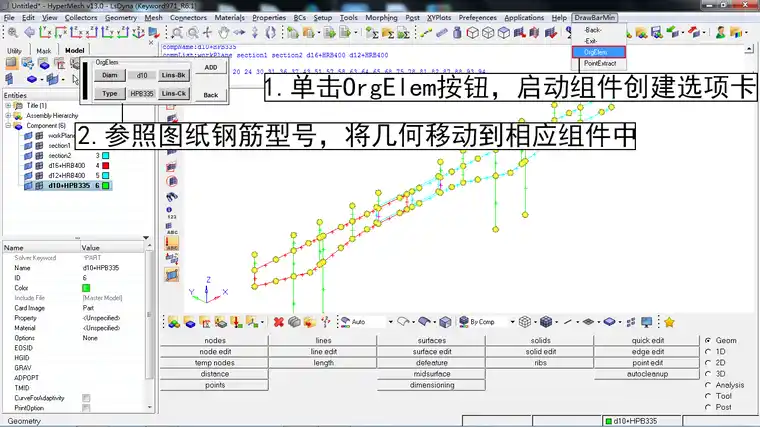This screenshot has height=427, width=760.
Task: Click the move down arrows icon in top toolbar
Action: (x=255, y=32)
